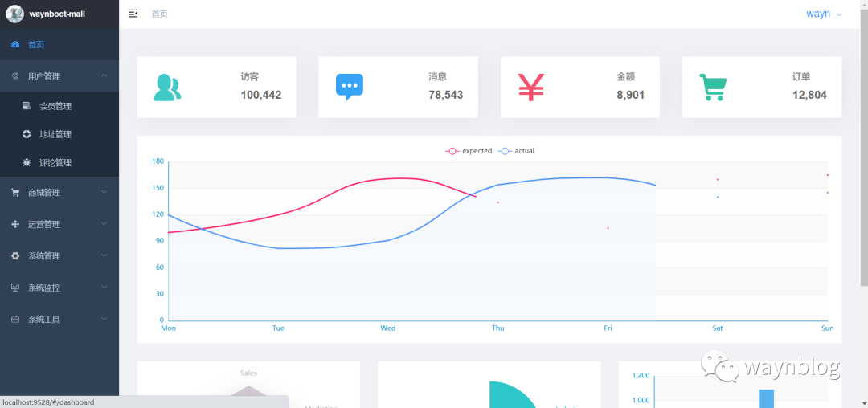Click the 1,200 value on bar chart axis

(641, 376)
